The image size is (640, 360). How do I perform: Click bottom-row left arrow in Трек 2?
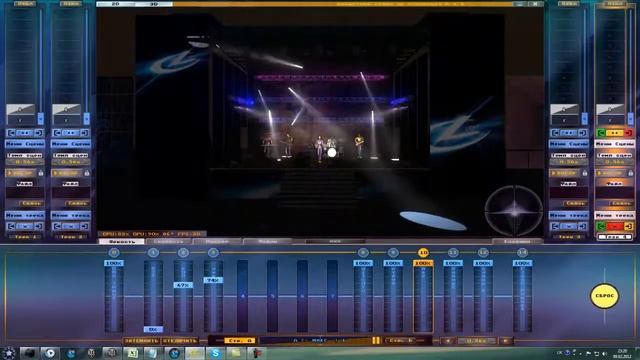coord(57,226)
